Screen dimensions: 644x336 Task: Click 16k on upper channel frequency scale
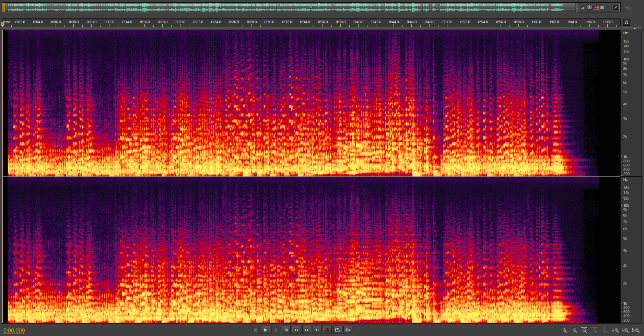coord(626,41)
